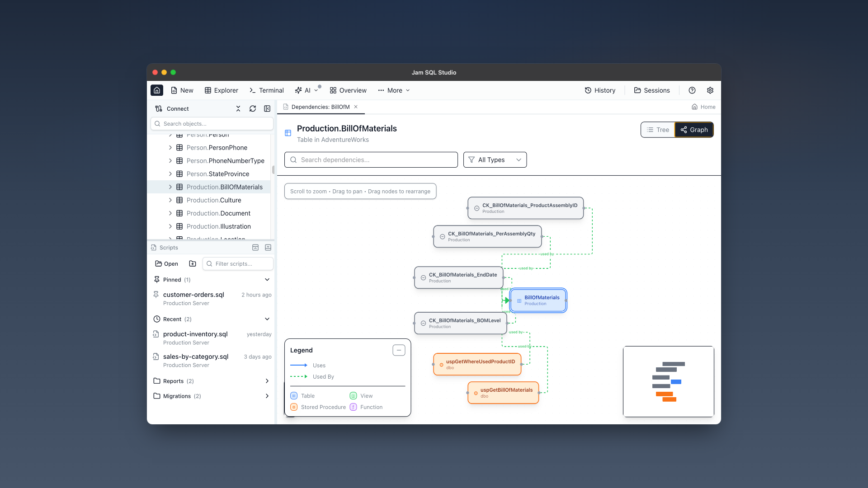
Task: Open the More menu
Action: pyautogui.click(x=393, y=90)
